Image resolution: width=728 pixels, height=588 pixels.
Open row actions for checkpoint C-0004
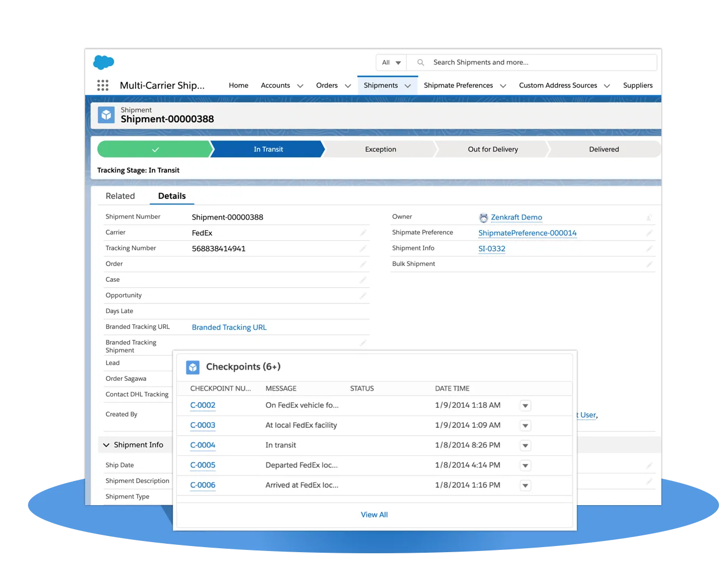click(x=525, y=446)
